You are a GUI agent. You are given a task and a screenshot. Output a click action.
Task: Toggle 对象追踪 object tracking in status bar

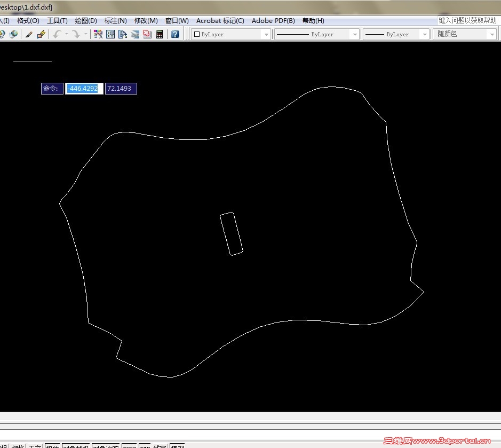click(x=106, y=446)
